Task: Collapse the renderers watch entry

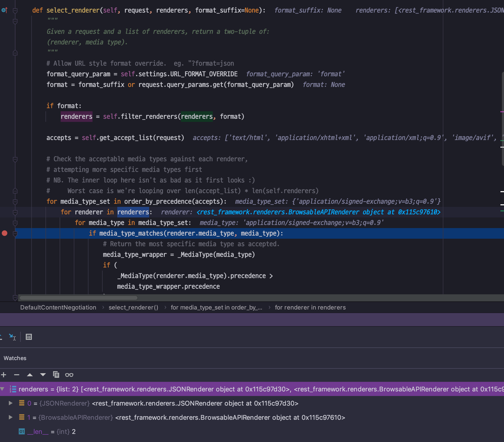Action: (x=2, y=389)
